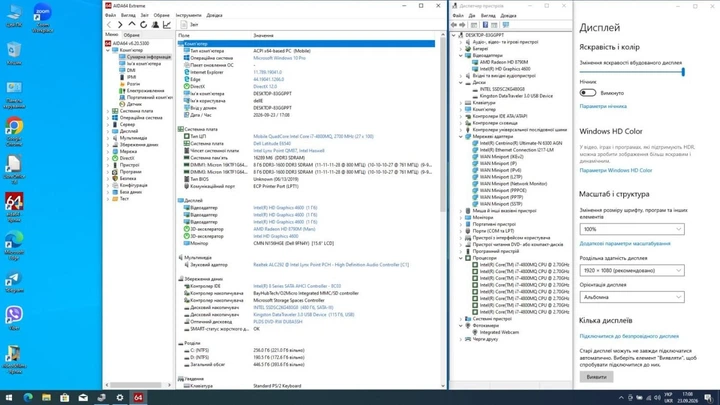Select Intel Centrino Ultimate-N 6300 AGN adapter
Viewport: 720px width, 405px height.
tap(521, 143)
